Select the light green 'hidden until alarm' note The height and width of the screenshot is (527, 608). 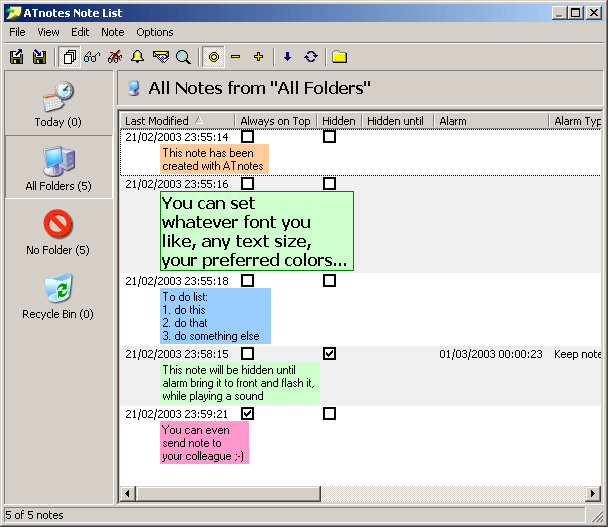pyautogui.click(x=240, y=382)
